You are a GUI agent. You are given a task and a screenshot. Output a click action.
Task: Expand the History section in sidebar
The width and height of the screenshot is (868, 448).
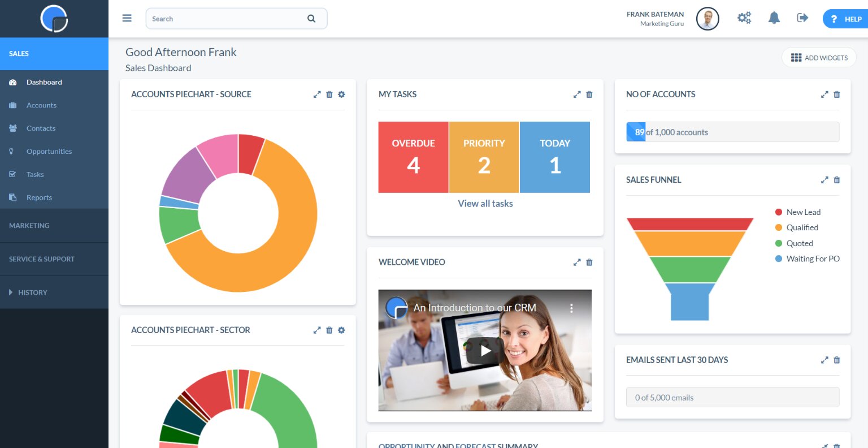coord(32,292)
